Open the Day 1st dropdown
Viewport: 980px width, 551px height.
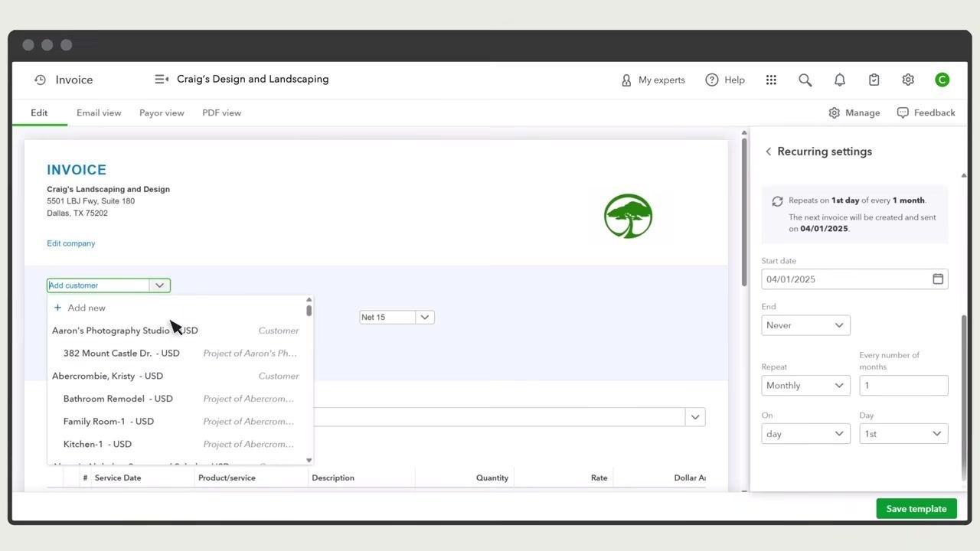903,434
